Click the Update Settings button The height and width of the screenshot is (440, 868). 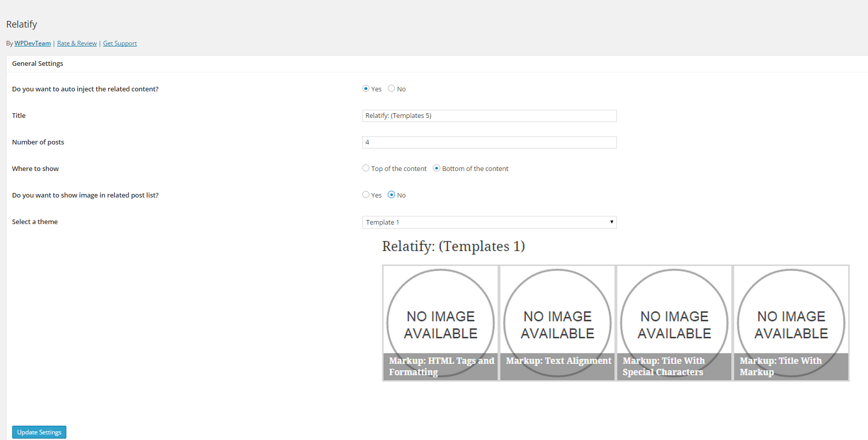(x=39, y=432)
